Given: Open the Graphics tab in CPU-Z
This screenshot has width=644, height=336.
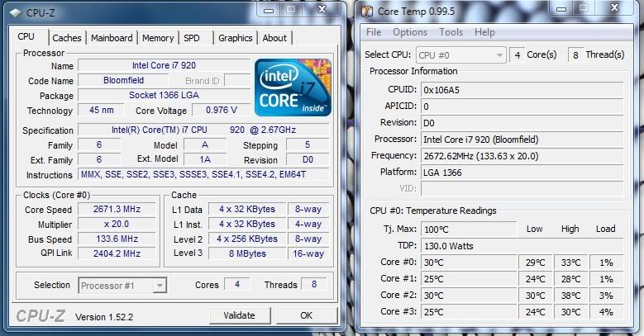Looking at the screenshot, I should coord(236,38).
